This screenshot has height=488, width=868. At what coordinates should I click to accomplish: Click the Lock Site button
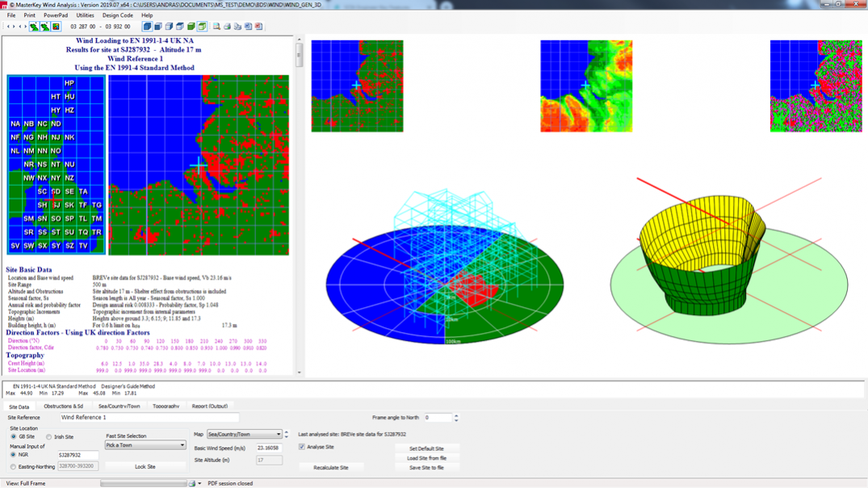(145, 466)
